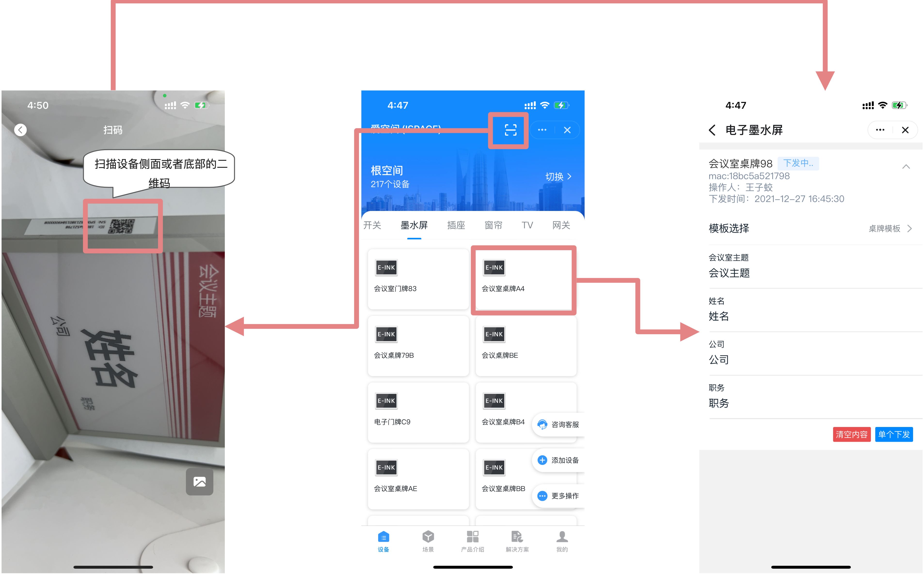Switch to the 插座 tab
The width and height of the screenshot is (924, 574).
point(456,225)
